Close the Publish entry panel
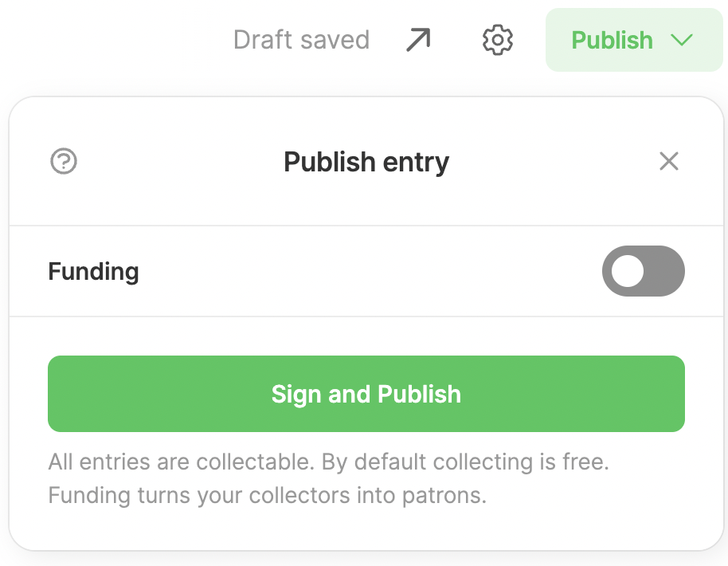Viewport: 728px width, 566px height. pyautogui.click(x=669, y=161)
